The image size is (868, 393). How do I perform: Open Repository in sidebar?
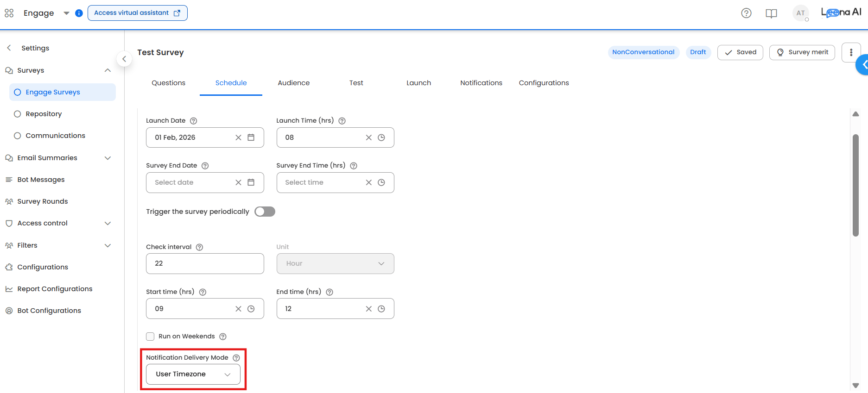click(x=44, y=114)
